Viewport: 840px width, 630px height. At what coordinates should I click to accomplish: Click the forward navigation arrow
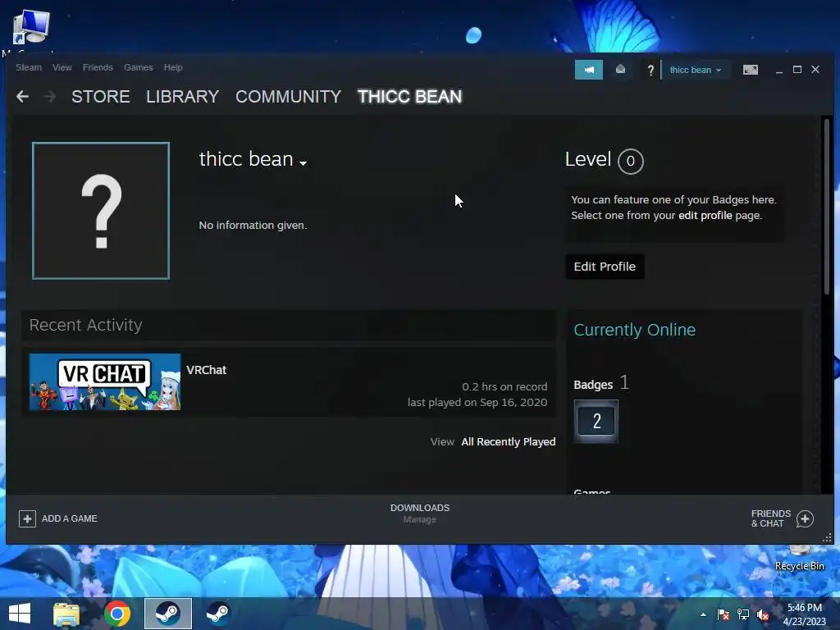50,97
